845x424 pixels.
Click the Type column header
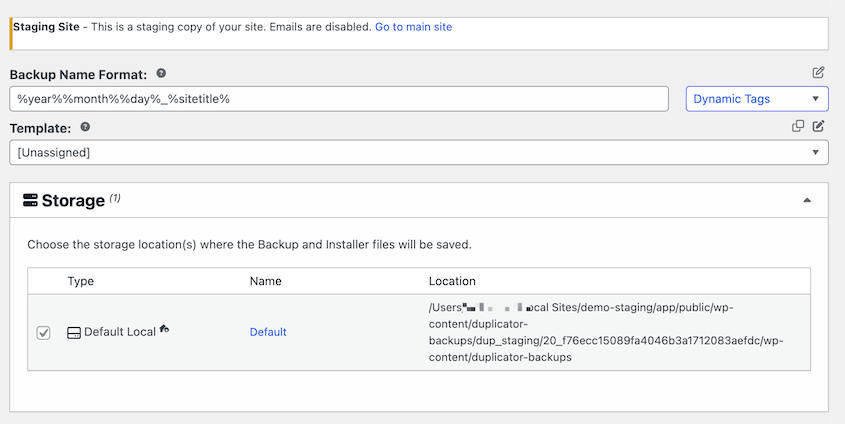(81, 281)
